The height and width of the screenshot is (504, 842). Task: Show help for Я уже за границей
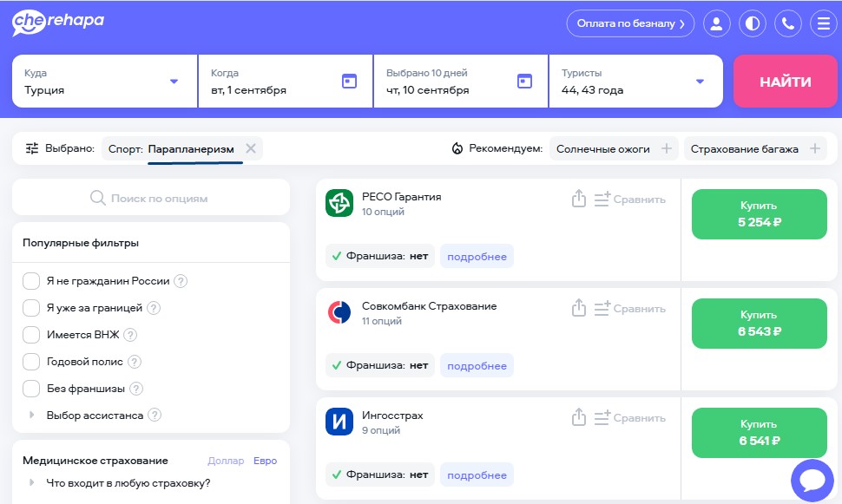click(154, 308)
